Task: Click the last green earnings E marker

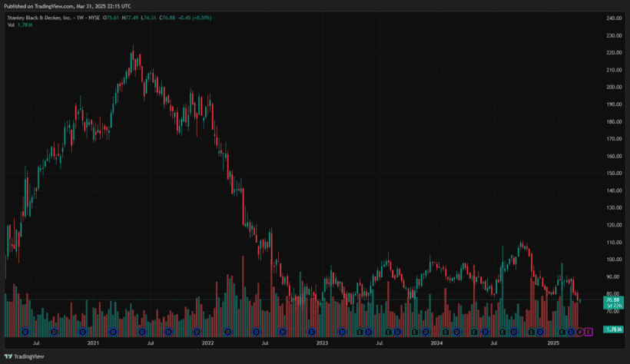Action: (x=562, y=332)
